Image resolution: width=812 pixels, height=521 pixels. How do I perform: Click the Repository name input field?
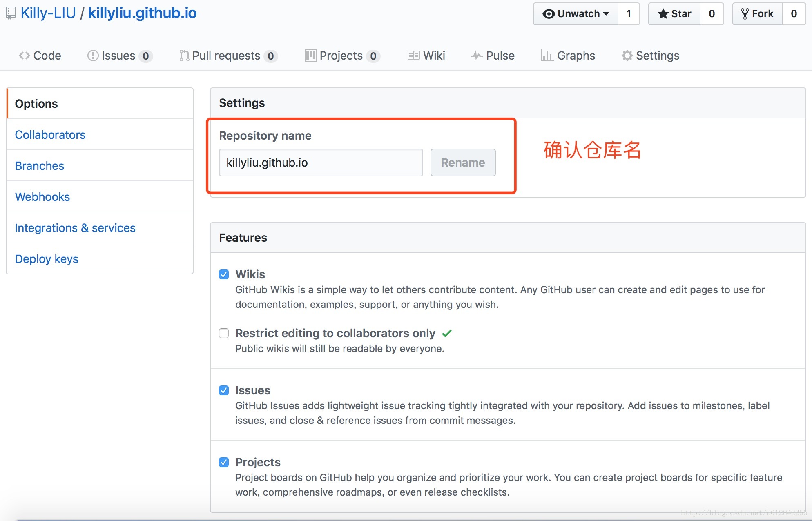click(x=321, y=163)
